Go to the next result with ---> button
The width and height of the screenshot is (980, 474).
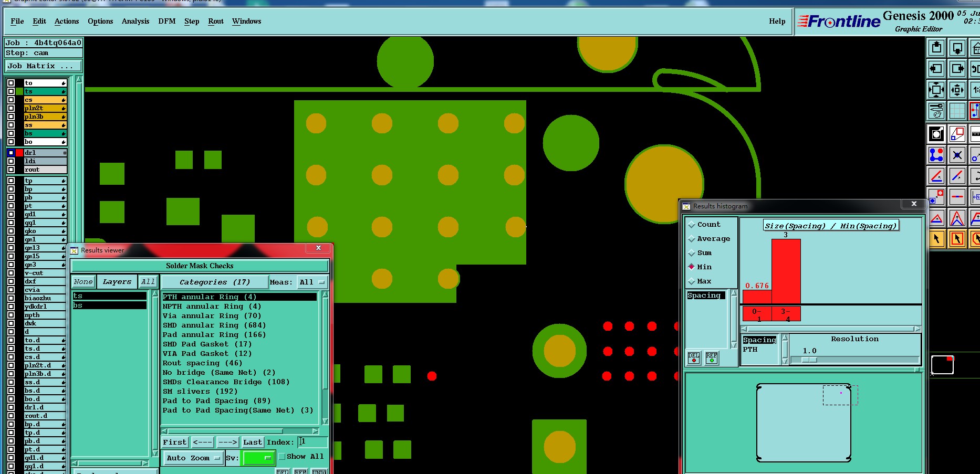[227, 443]
